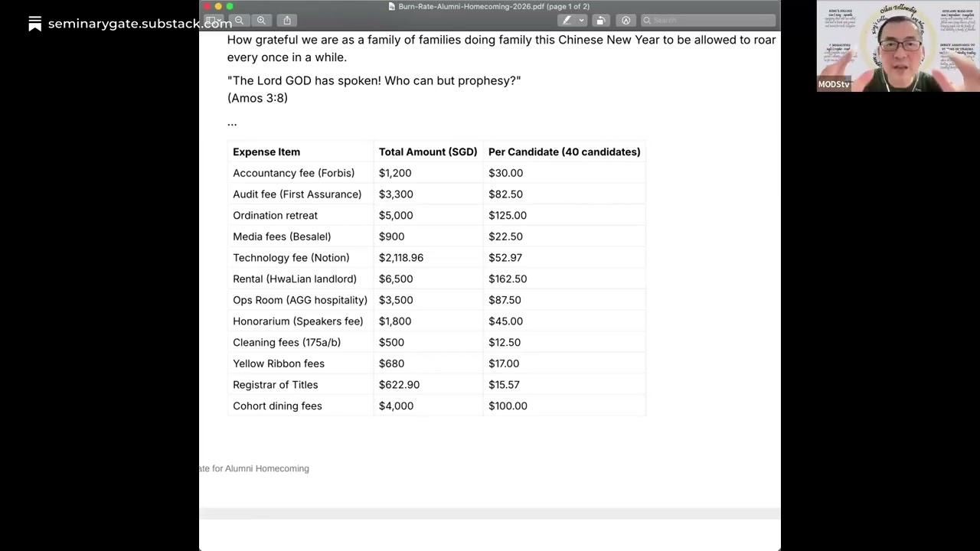The image size is (980, 551).
Task: Open the Preview sidebar view menu
Action: click(x=214, y=20)
